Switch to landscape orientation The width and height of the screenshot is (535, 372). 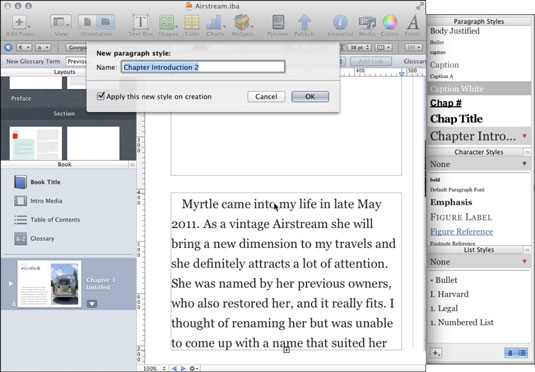(105, 22)
